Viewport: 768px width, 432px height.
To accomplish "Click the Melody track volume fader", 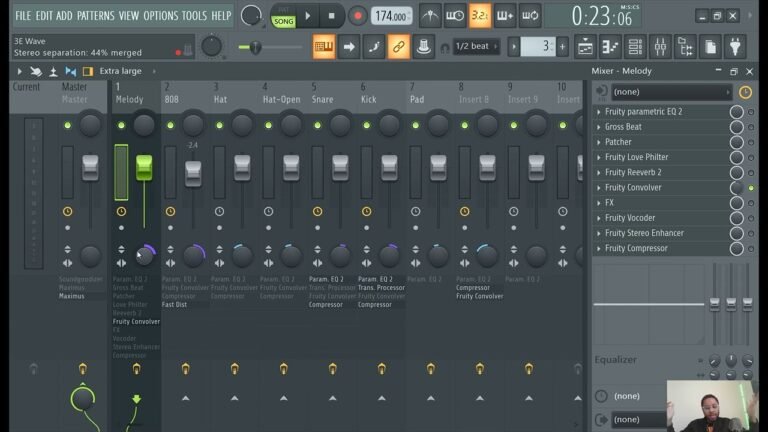I will (144, 168).
